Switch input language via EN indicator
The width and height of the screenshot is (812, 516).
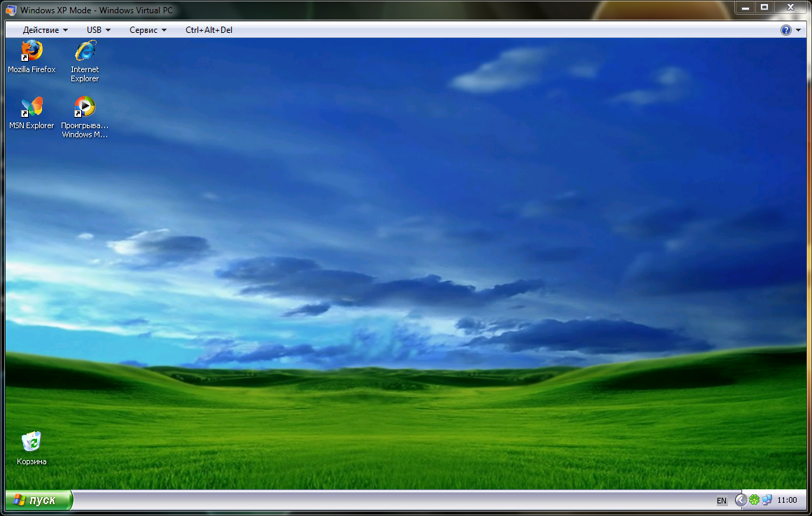pos(722,501)
